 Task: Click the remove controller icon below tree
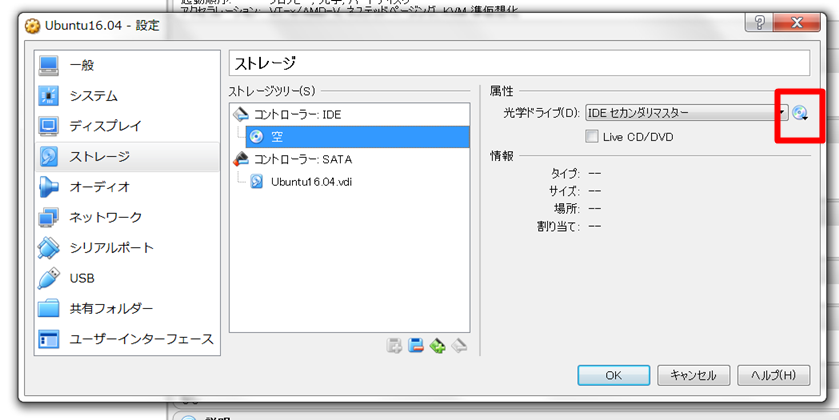[459, 346]
